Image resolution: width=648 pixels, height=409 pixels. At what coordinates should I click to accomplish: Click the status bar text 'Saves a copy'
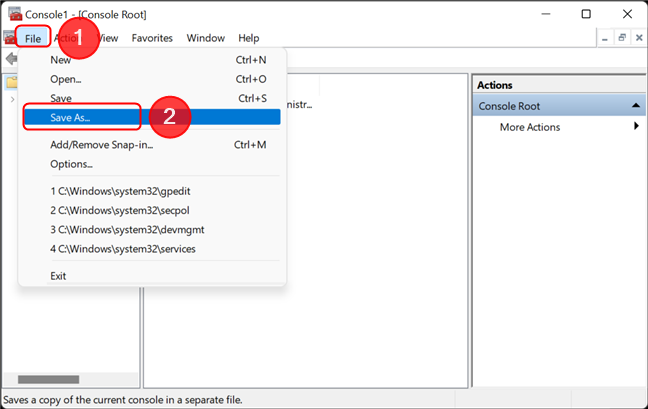coord(122,400)
